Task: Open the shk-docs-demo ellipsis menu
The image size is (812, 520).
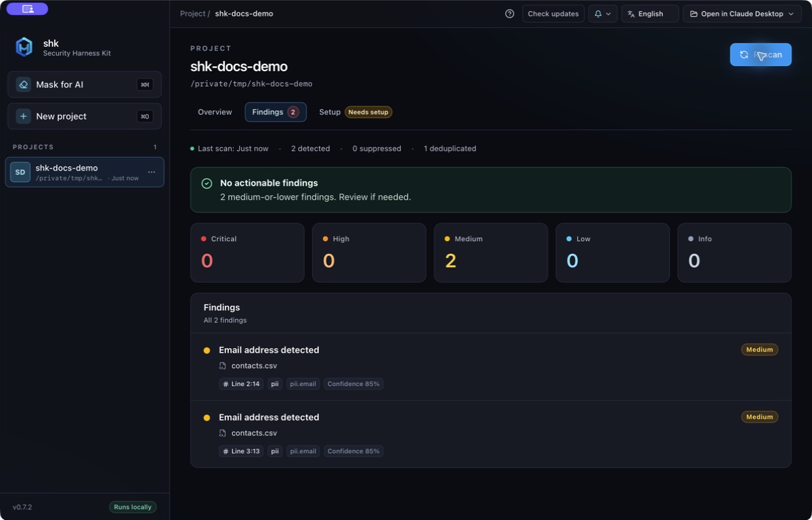Action: click(151, 172)
